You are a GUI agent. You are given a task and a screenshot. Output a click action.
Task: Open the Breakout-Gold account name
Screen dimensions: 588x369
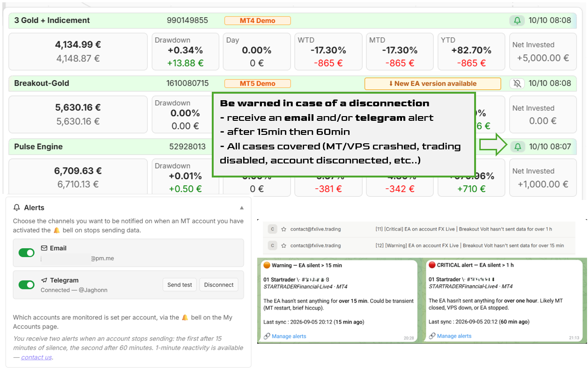coord(42,83)
